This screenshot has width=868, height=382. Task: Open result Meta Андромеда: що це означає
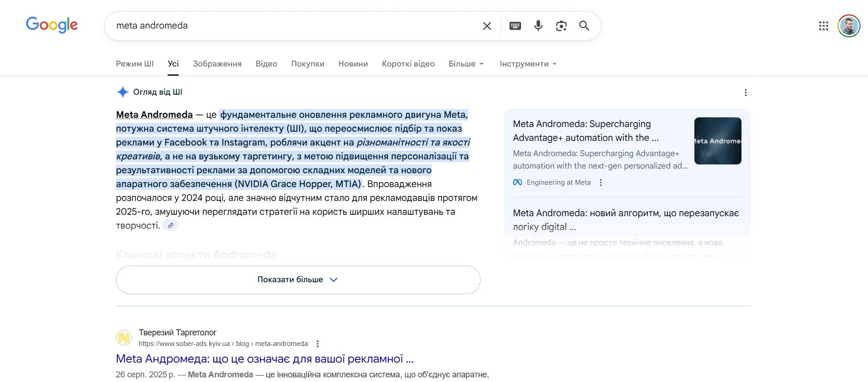click(x=265, y=359)
